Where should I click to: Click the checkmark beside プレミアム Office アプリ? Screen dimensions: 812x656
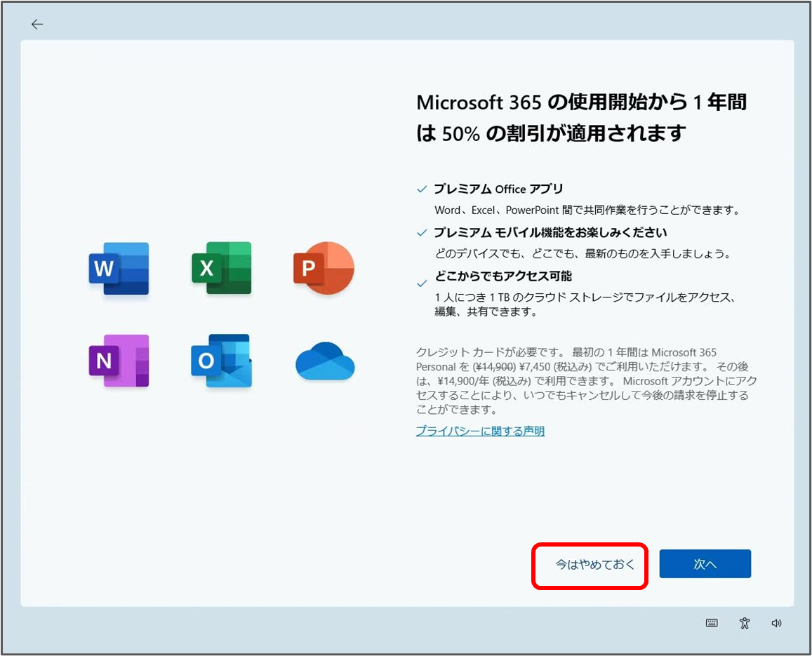tap(422, 189)
